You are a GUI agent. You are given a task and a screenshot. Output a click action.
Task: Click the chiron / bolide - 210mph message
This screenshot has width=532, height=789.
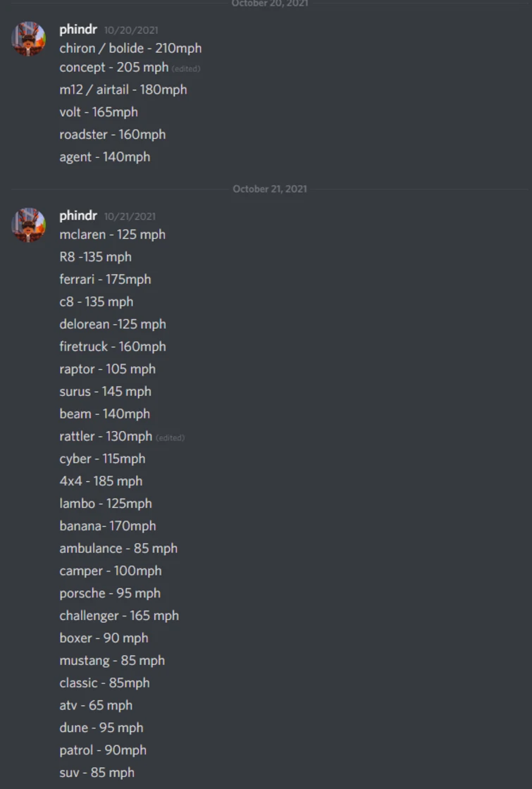[x=129, y=48]
